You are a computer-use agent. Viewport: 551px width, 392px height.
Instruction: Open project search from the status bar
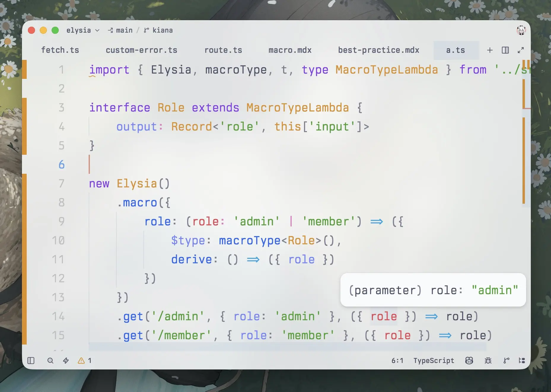tap(50, 361)
